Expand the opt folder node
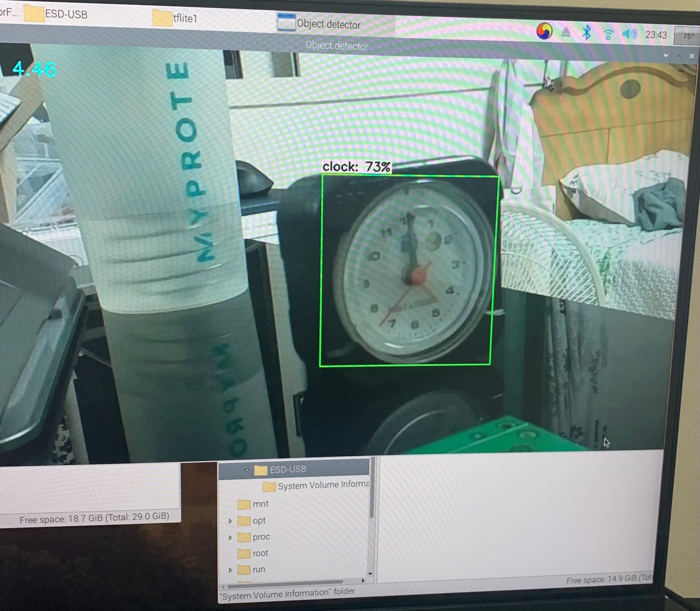The image size is (700, 611). point(230,521)
